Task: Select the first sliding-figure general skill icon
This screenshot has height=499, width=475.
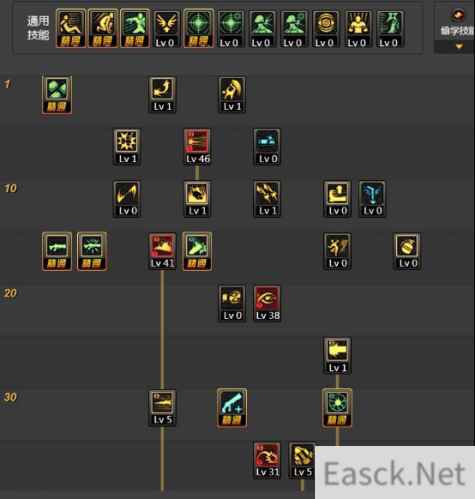Action: tap(70, 28)
